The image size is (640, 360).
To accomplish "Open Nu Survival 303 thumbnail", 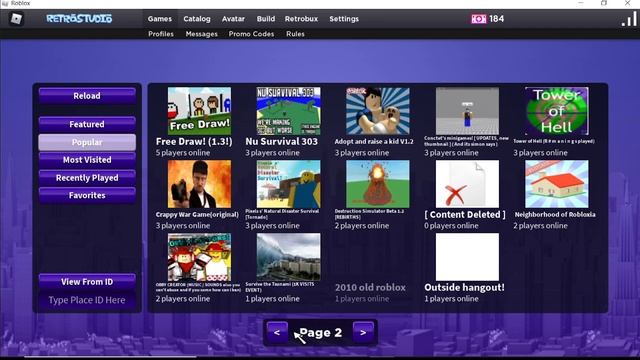I will [x=289, y=111].
